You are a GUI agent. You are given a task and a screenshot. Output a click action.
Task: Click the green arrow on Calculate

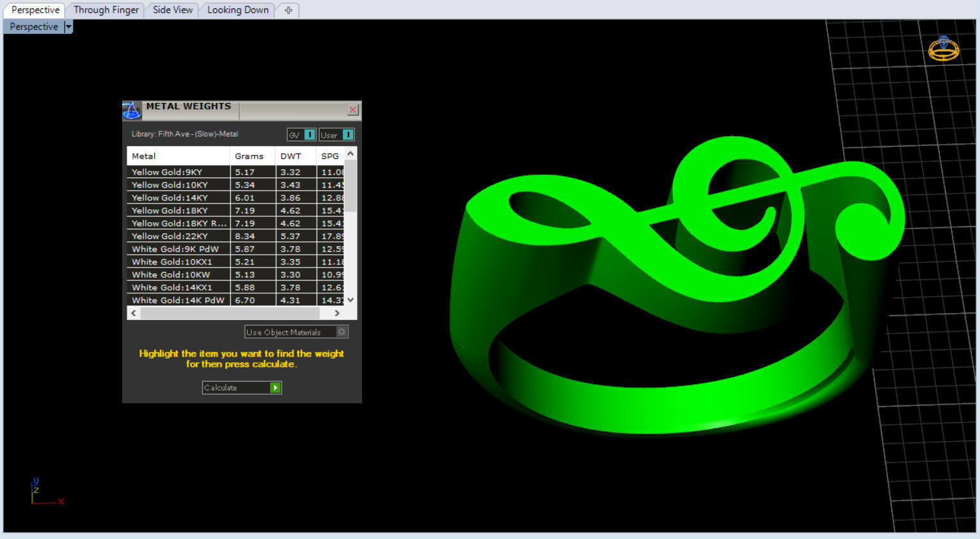coord(275,388)
